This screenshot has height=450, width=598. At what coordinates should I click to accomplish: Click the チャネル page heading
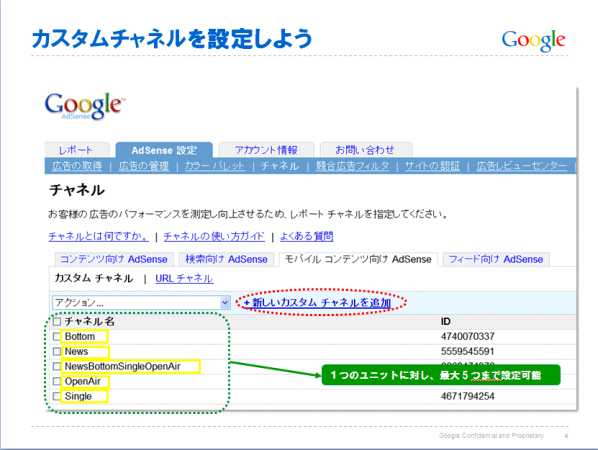(77, 190)
